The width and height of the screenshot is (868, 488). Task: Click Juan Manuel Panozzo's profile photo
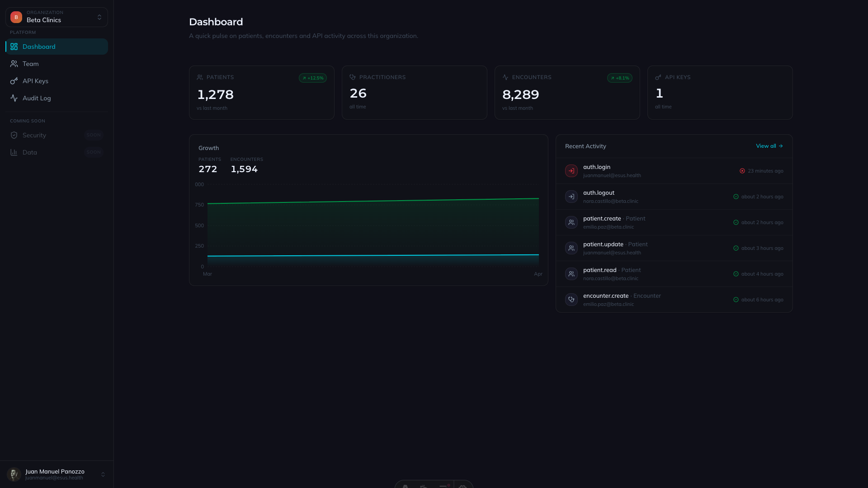[14, 474]
